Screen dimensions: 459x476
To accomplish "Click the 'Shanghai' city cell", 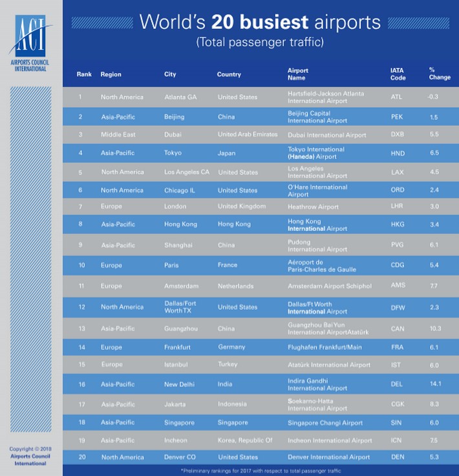I will (x=178, y=245).
